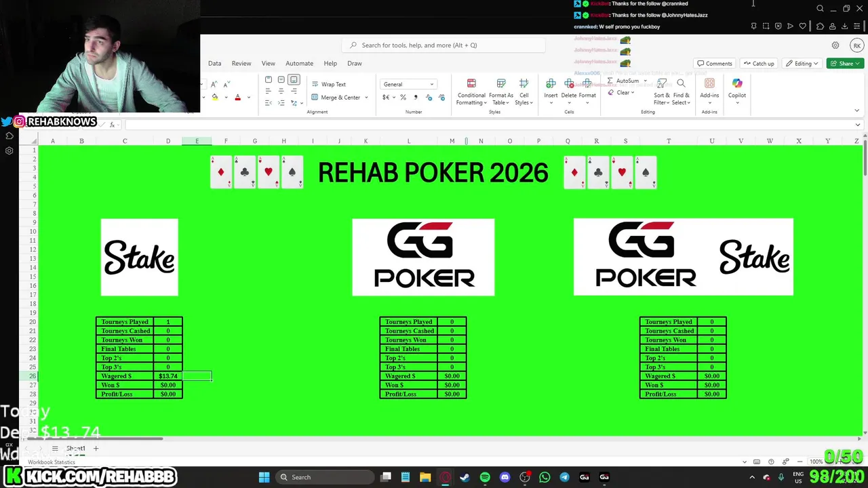Toggle Align Left
Image resolution: width=868 pixels, height=488 pixels.
point(268,91)
